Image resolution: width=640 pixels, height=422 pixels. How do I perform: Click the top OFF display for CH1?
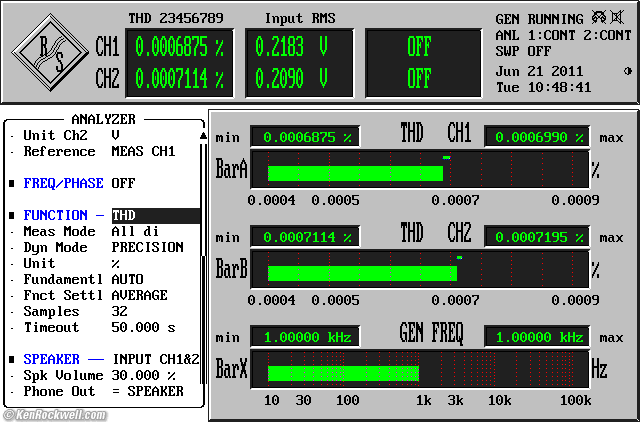pyautogui.click(x=419, y=47)
